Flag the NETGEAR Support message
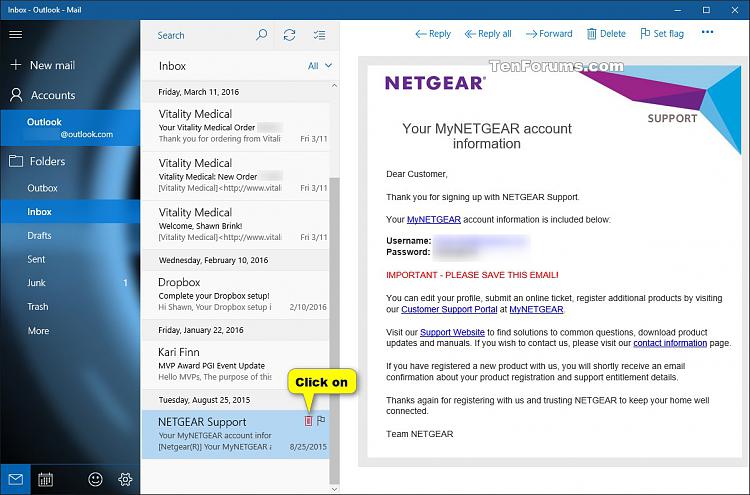The width and height of the screenshot is (750, 495). (x=321, y=420)
